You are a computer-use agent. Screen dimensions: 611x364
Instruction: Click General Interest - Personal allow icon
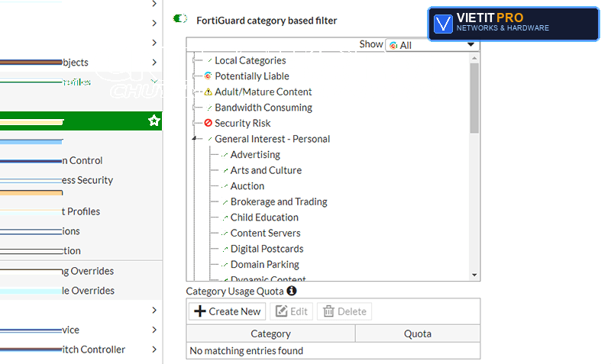point(209,139)
